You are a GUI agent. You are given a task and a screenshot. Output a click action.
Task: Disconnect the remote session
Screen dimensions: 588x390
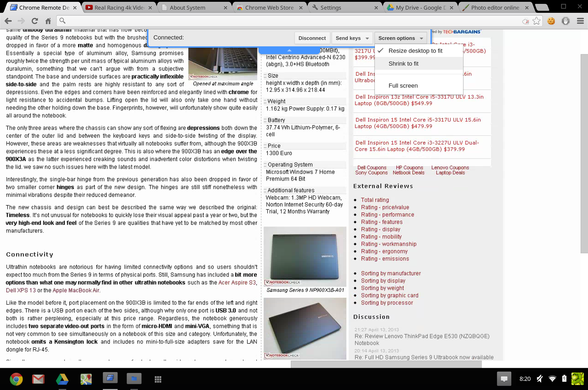pos(312,38)
